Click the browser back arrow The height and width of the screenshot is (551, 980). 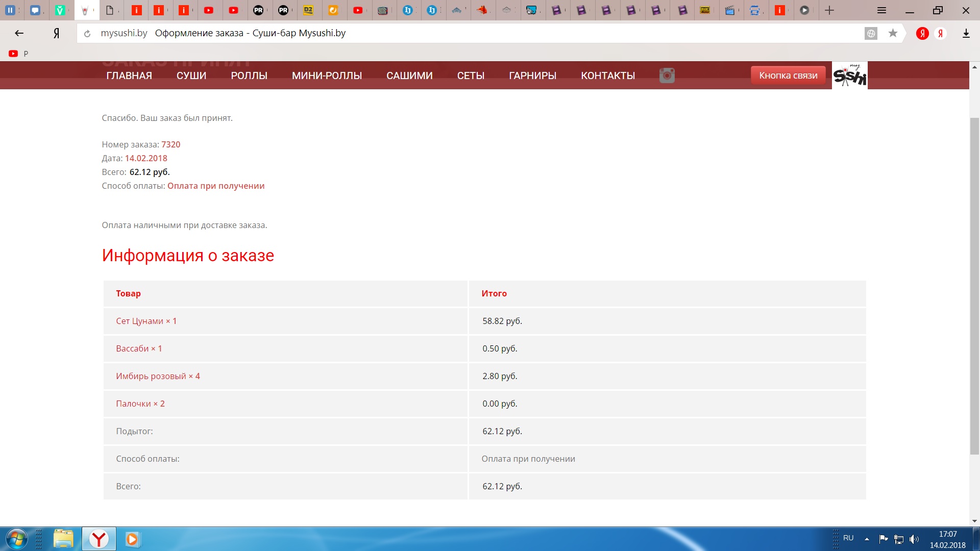pos(19,33)
